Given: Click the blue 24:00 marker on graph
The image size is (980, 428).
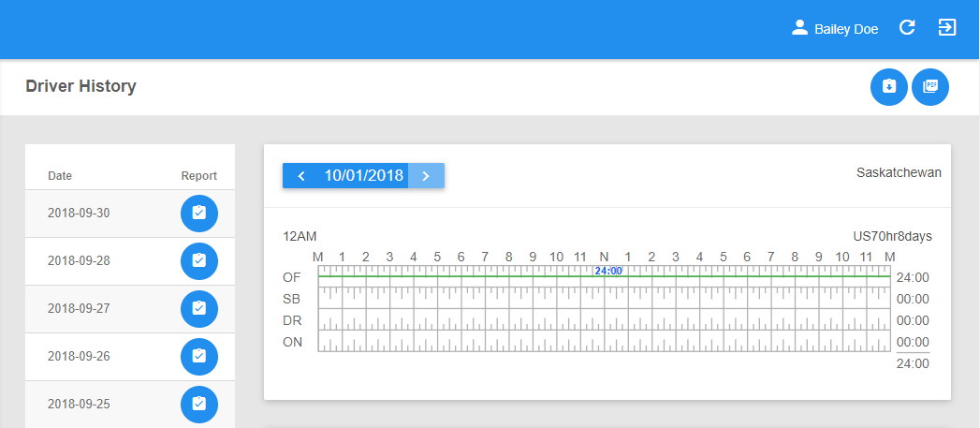Looking at the screenshot, I should pos(608,271).
